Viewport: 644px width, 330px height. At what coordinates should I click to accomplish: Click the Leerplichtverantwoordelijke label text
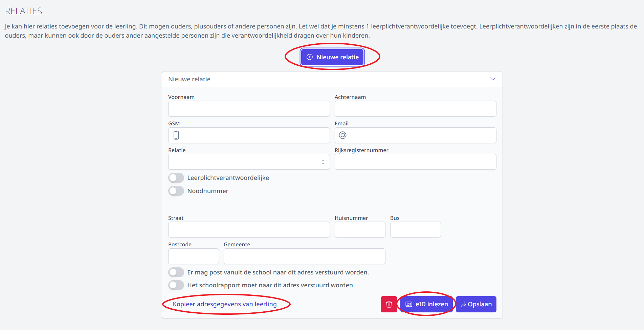click(x=228, y=178)
